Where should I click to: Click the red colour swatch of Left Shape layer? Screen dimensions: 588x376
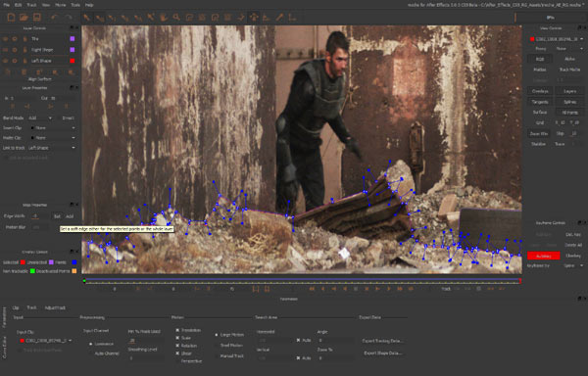[x=73, y=61]
